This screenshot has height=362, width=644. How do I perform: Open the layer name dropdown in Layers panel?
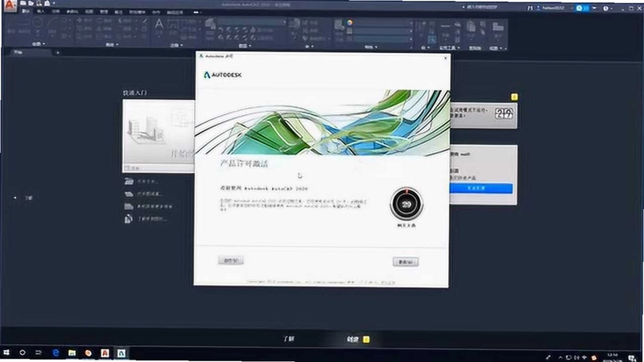point(251,22)
